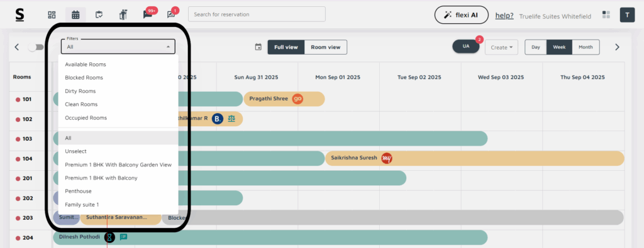Image resolution: width=644 pixels, height=248 pixels.
Task: Switch to Week view
Action: click(559, 47)
